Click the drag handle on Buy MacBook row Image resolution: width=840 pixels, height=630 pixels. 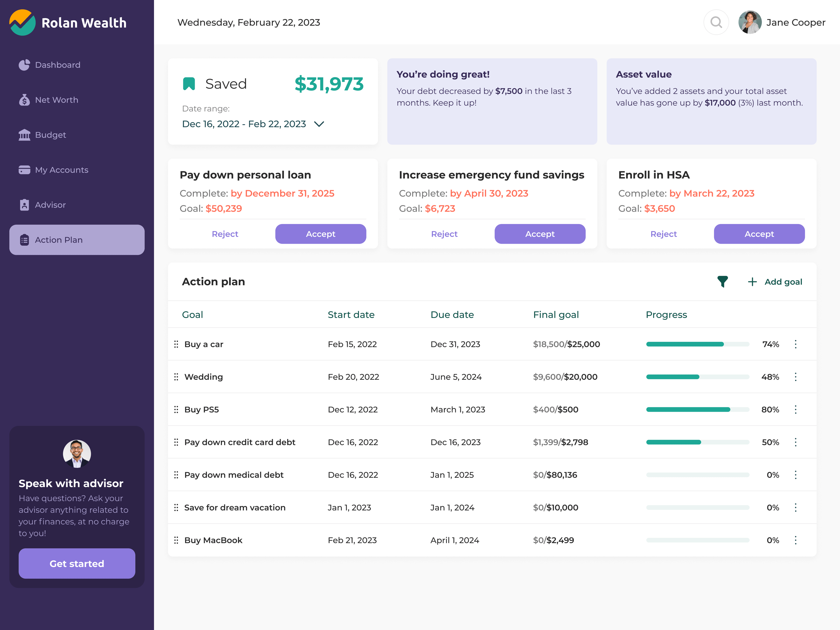coord(176,540)
